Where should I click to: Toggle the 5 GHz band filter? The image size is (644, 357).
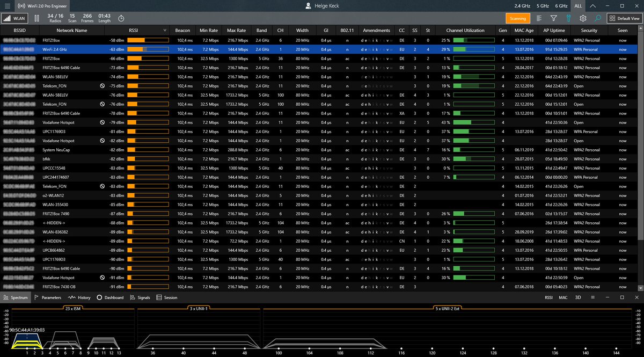click(543, 6)
